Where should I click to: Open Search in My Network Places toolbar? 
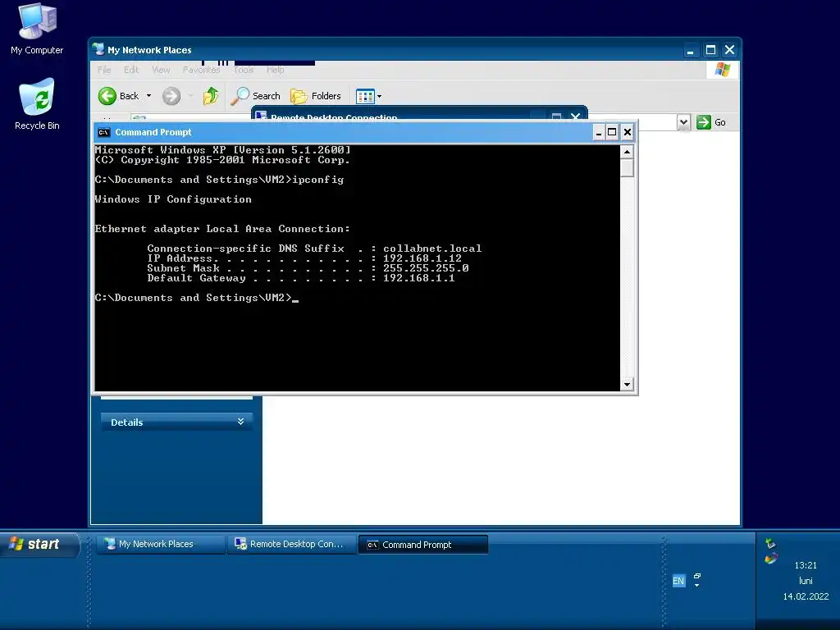[x=256, y=96]
